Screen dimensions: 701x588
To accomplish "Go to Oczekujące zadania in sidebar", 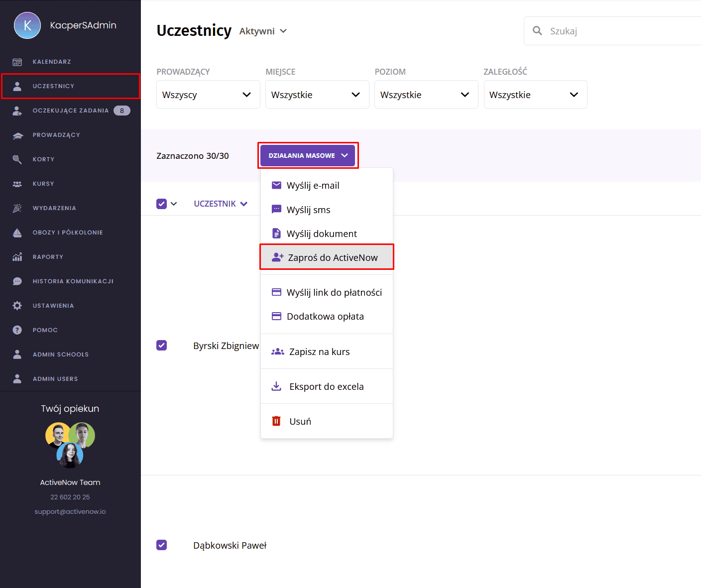I will (x=70, y=111).
